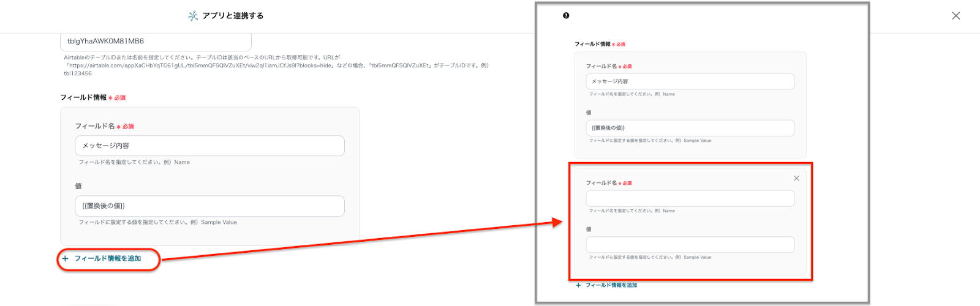Click left value input {{置換後の値}}
This screenshot has height=306, width=980.
pyautogui.click(x=209, y=206)
